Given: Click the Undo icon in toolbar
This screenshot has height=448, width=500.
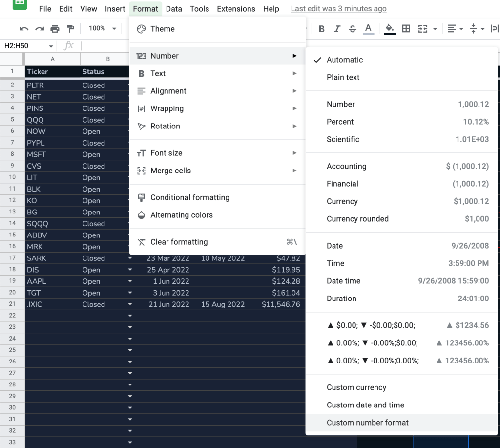Looking at the screenshot, I should point(24,29).
